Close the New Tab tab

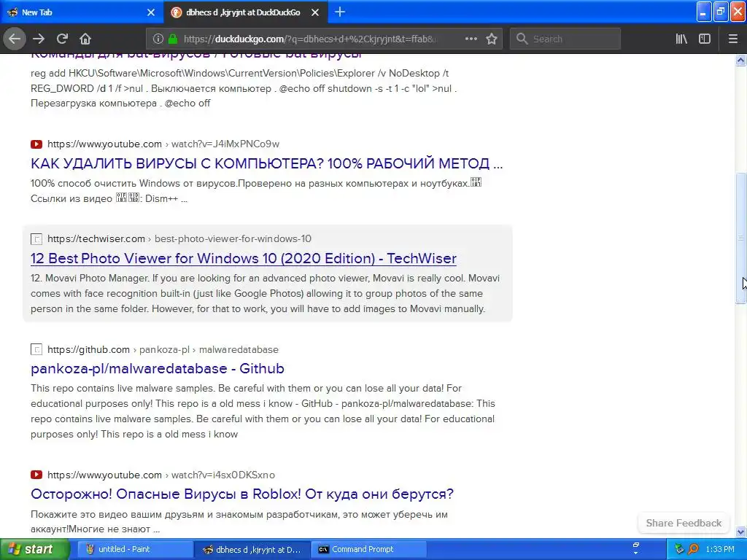point(151,12)
